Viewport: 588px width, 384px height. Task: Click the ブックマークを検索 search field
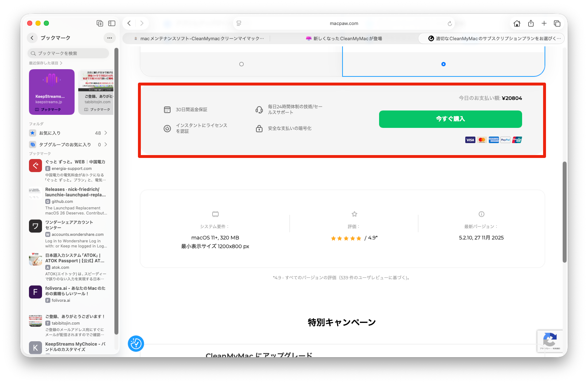(x=69, y=53)
